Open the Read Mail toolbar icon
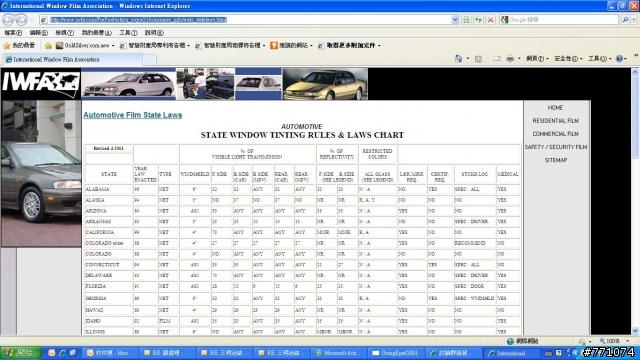The height and width of the screenshot is (360, 640). click(497, 59)
